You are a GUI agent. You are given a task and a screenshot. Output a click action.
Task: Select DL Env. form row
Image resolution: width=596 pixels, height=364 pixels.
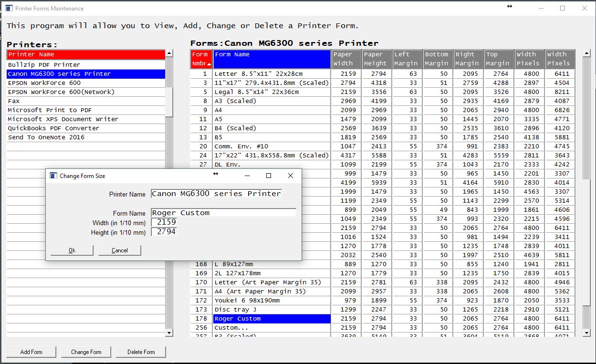pyautogui.click(x=272, y=165)
